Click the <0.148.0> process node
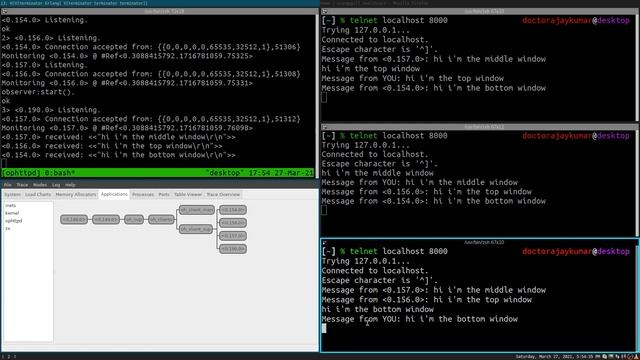Screen dimensions: 640x360 pos(74,220)
